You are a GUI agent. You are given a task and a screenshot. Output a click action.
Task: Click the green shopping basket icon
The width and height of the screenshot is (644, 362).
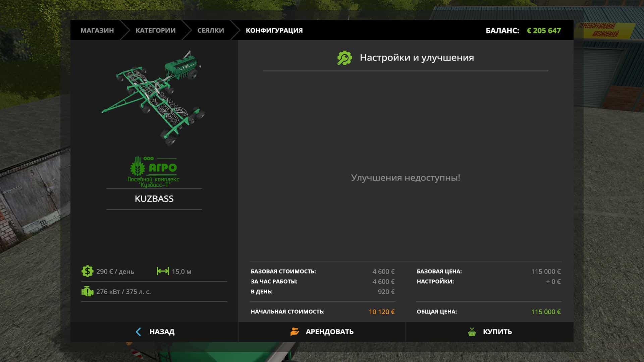tap(472, 332)
